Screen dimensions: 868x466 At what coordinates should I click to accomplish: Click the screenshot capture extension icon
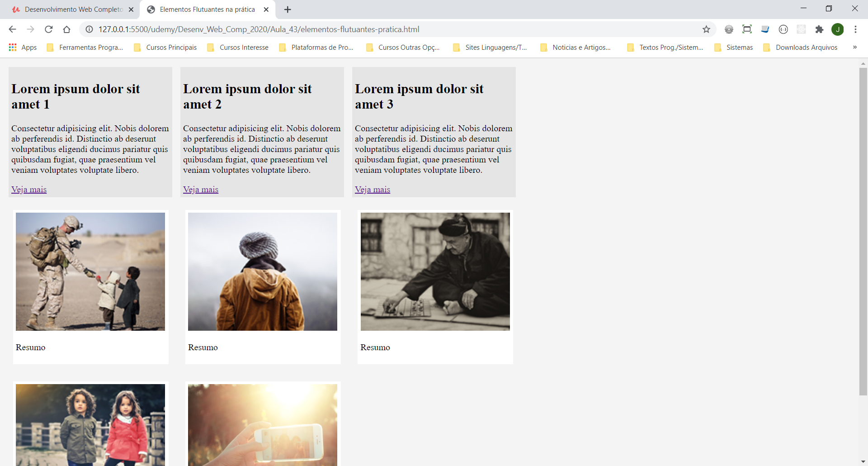coord(747,29)
